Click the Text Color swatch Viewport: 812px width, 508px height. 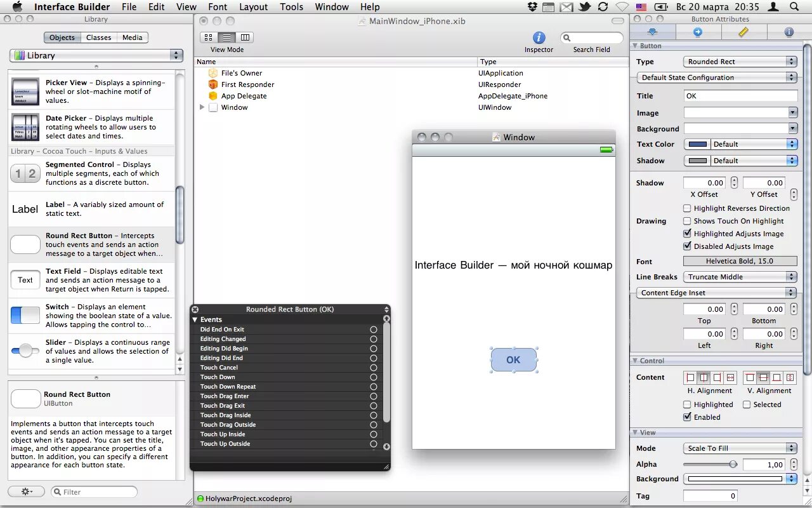click(698, 144)
